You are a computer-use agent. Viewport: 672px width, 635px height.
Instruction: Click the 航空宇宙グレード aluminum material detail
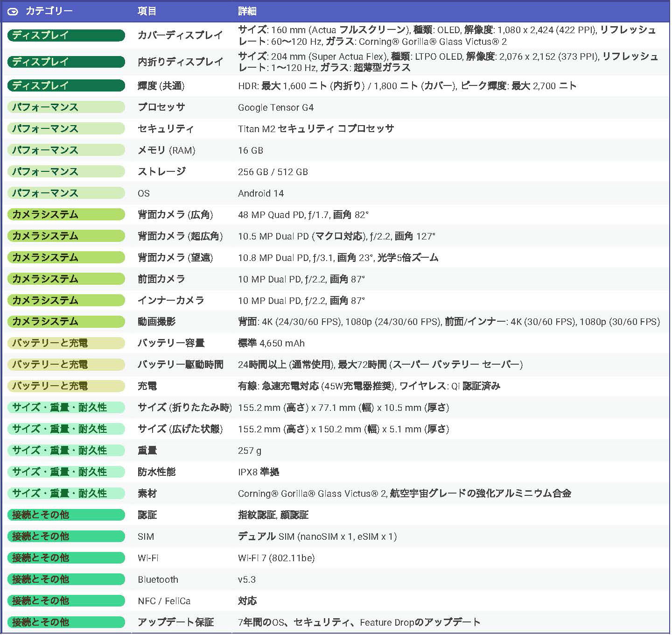pos(405,494)
